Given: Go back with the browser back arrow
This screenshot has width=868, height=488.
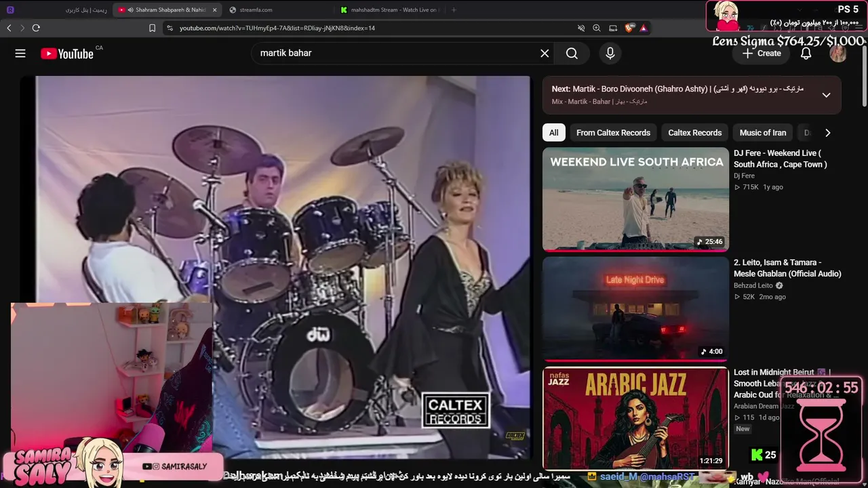Looking at the screenshot, I should [9, 28].
